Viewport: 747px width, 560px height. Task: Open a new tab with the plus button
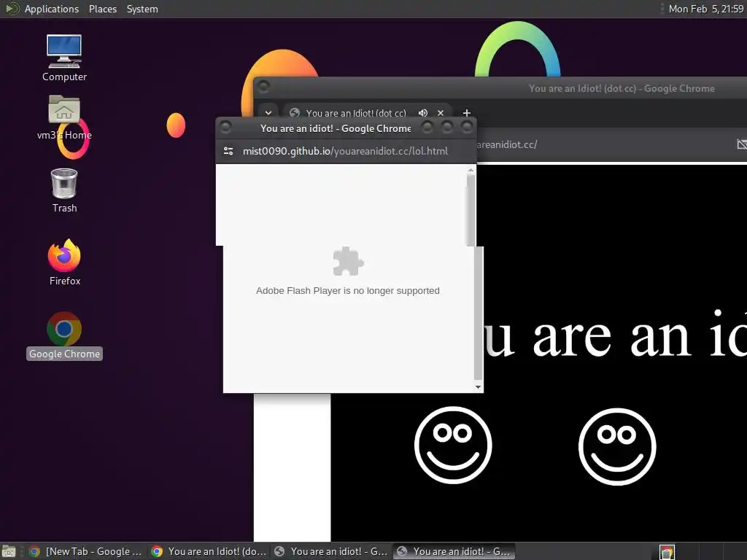[x=467, y=113]
